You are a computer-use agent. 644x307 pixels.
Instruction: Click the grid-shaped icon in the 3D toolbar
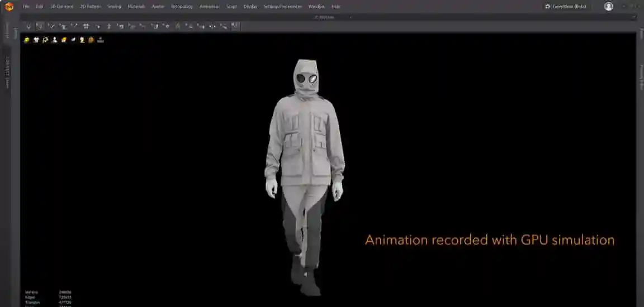tap(86, 26)
